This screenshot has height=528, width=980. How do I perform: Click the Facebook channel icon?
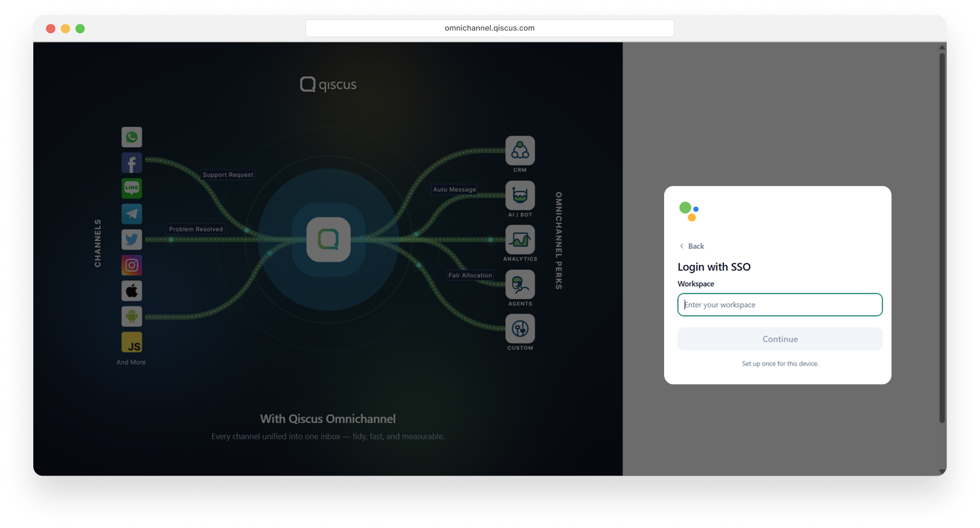coord(132,163)
